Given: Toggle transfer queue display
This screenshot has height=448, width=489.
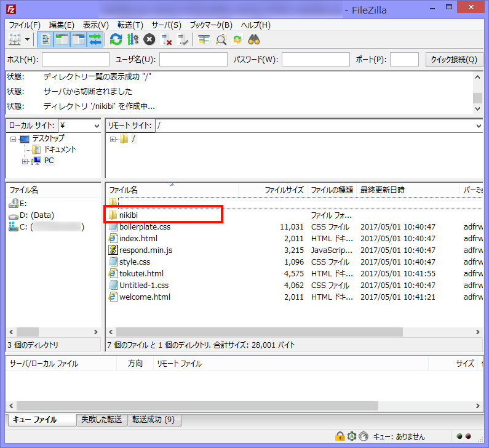Looking at the screenshot, I should click(95, 39).
